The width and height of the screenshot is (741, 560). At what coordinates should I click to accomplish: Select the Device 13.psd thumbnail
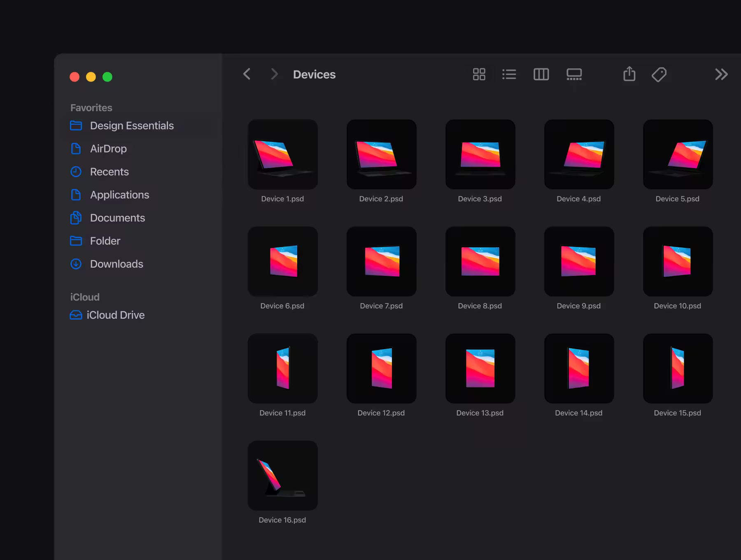(x=480, y=369)
